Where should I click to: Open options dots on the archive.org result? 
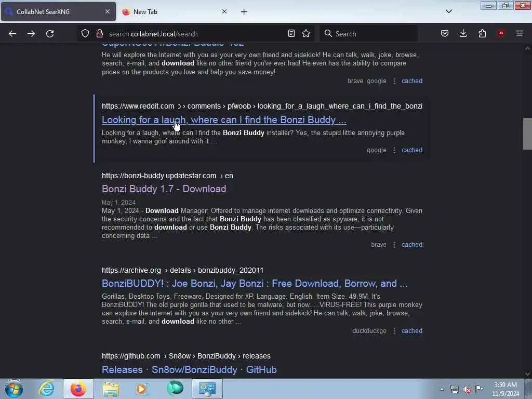pyautogui.click(x=394, y=331)
